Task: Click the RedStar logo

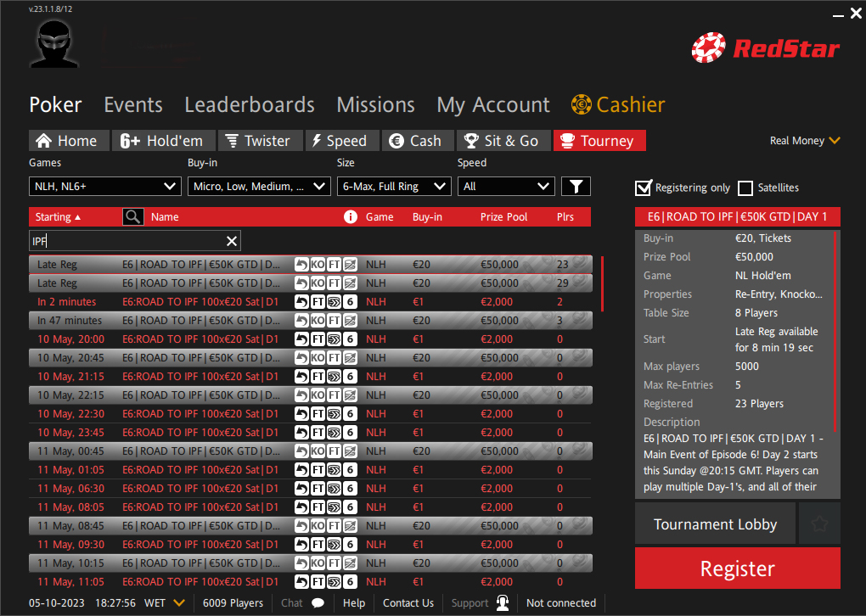Action: (x=766, y=48)
